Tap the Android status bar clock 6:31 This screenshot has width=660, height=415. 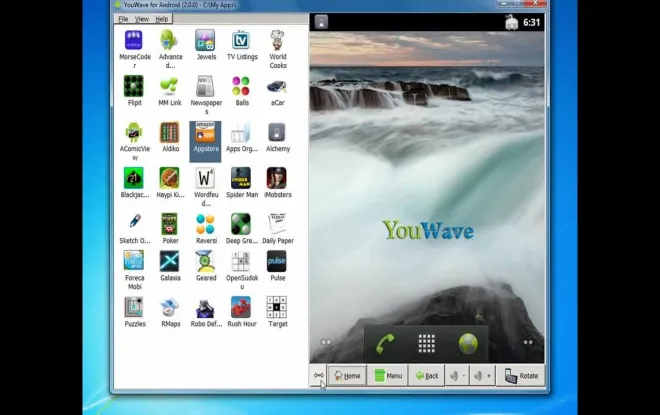click(531, 22)
